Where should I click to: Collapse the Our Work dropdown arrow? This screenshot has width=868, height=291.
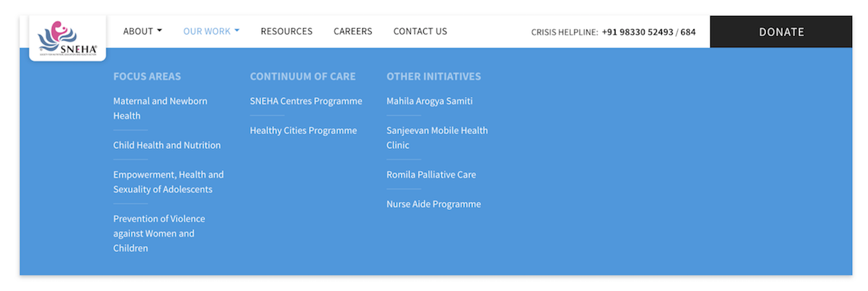tap(237, 31)
